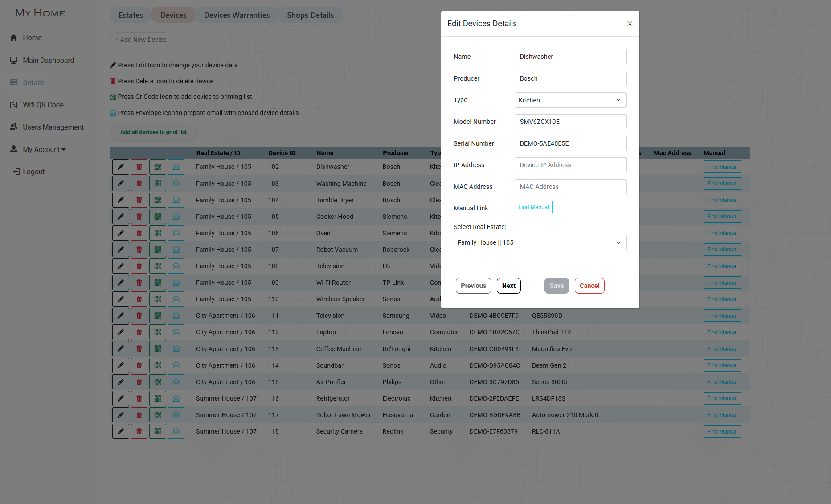Viewport: 831px width, 504px height.
Task: Find Manual for Robot Lawn Mower row
Action: click(x=722, y=415)
